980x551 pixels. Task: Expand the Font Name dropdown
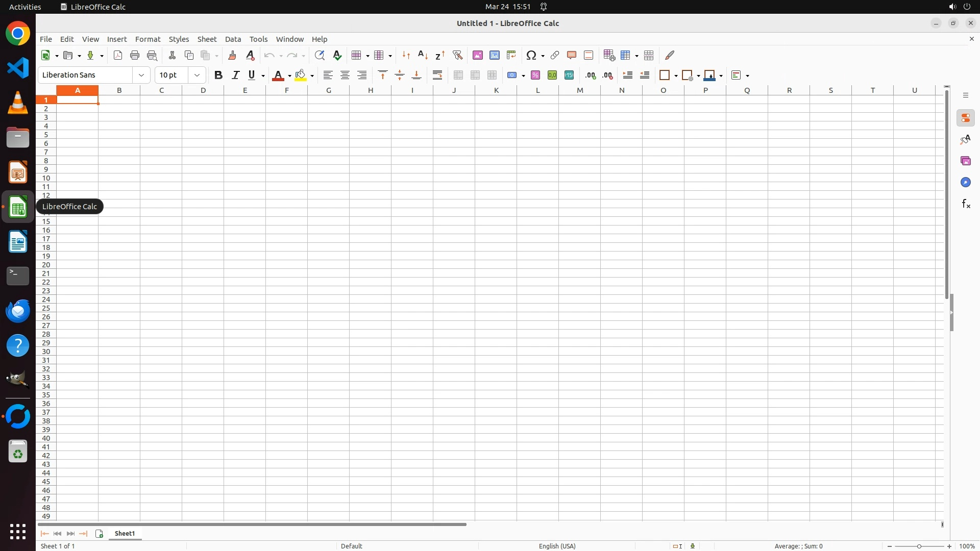(141, 75)
